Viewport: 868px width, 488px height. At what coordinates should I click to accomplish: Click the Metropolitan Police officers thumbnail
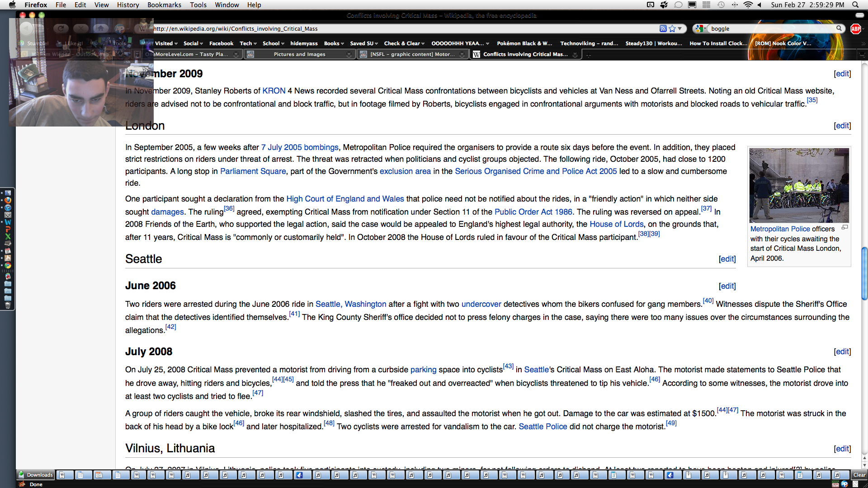pyautogui.click(x=799, y=185)
